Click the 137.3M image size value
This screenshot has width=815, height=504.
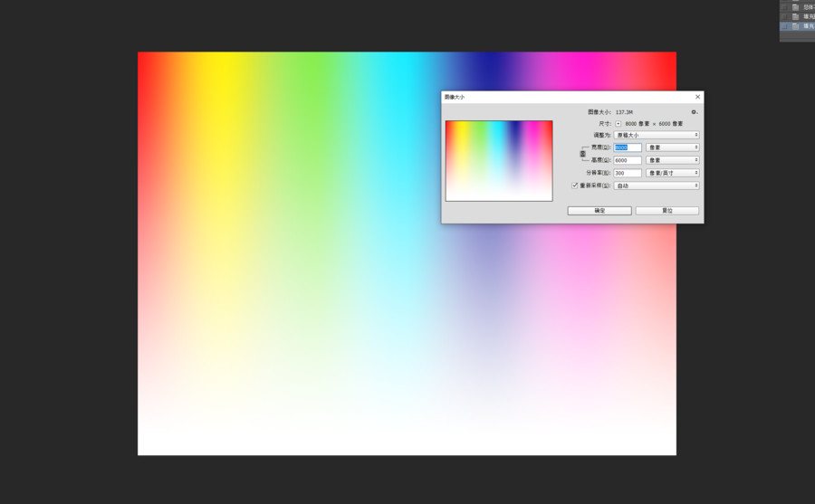[624, 112]
